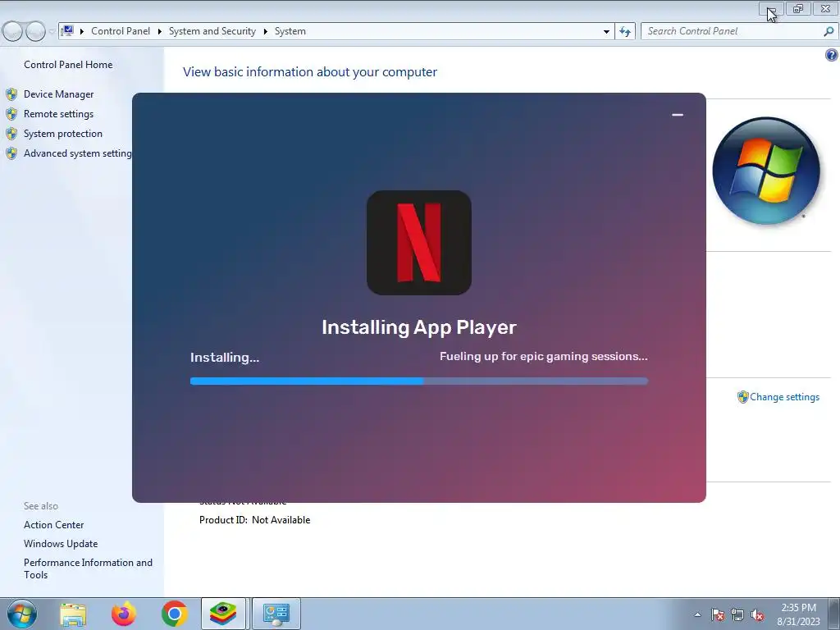840x630 pixels.
Task: Open System protection link
Action: 62,134
